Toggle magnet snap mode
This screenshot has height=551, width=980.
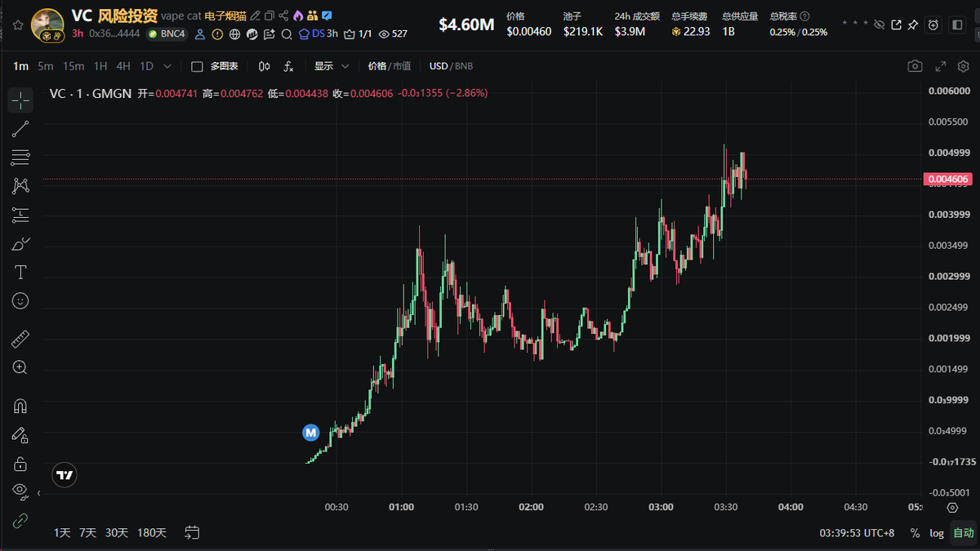coord(20,406)
